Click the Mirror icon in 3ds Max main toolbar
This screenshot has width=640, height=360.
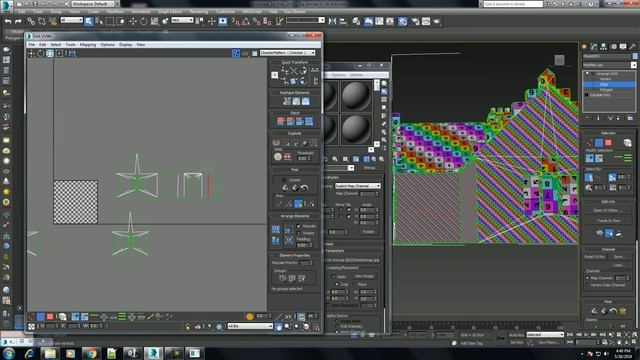(333, 21)
